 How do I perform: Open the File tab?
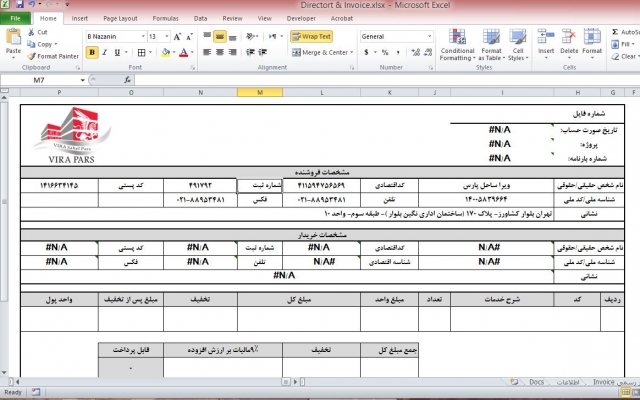point(15,18)
